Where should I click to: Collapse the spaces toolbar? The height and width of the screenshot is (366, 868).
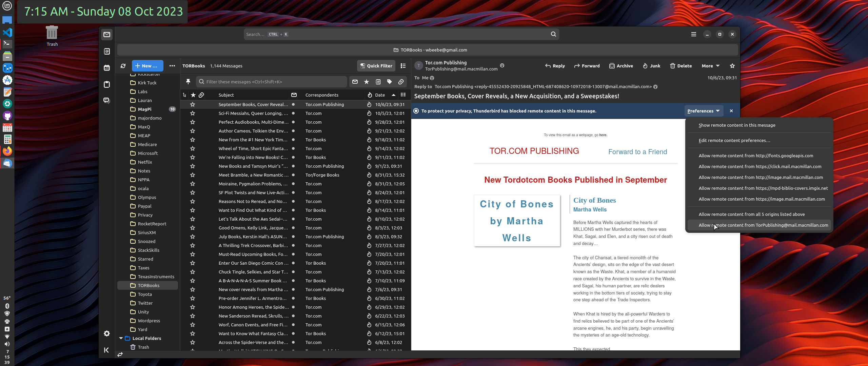point(106,350)
